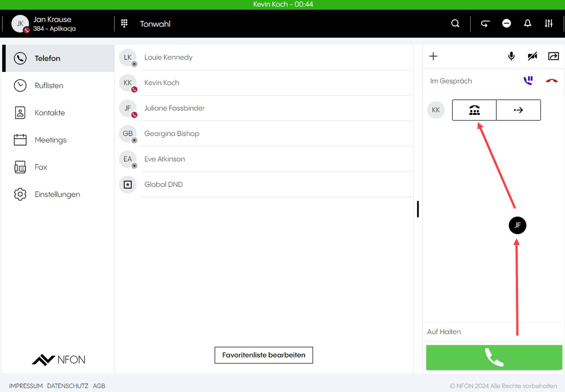Screen dimensions: 565x392
Task: Toggle the Do Not Disturb icon
Action: (x=507, y=23)
